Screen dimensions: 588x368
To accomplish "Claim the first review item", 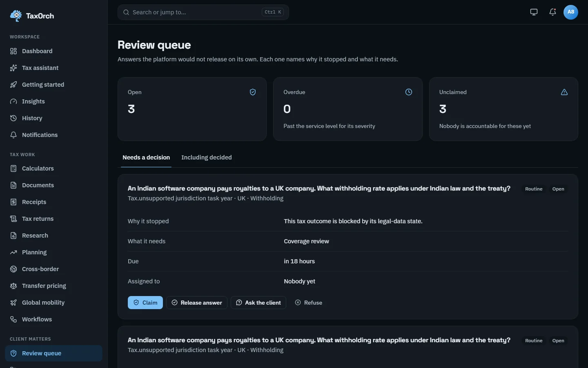I will (x=145, y=303).
